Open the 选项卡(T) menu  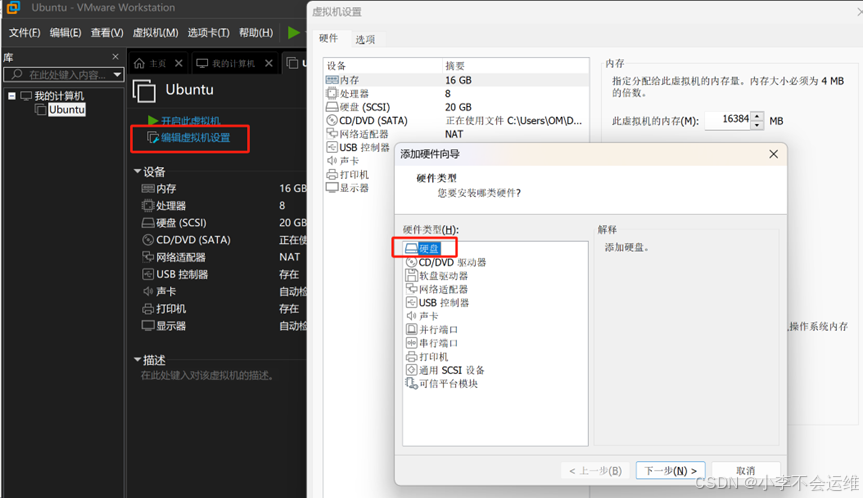tap(209, 32)
